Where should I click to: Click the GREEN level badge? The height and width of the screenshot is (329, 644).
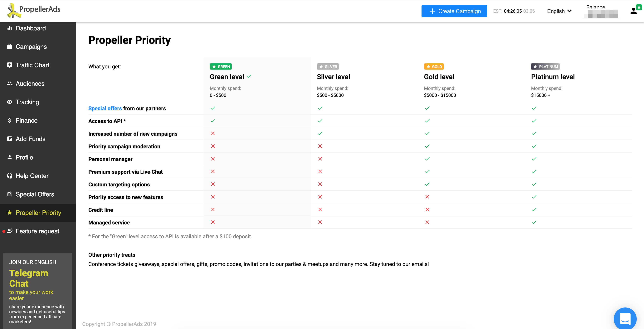tap(221, 67)
